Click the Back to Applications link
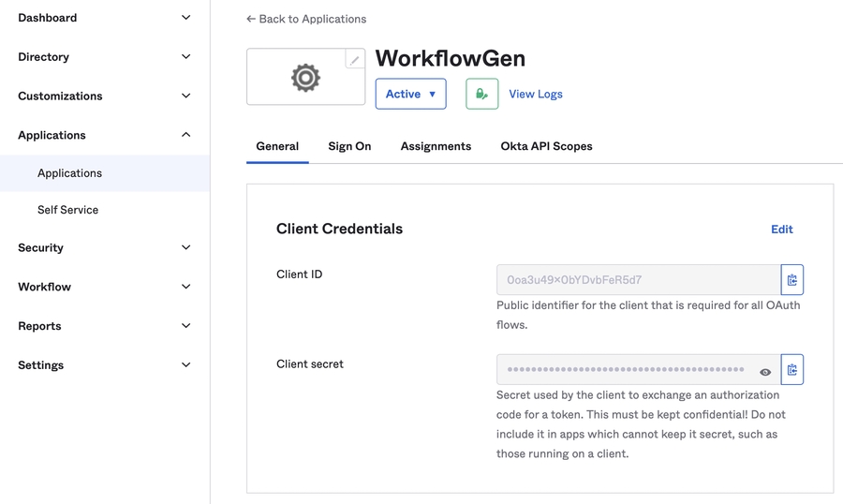 (306, 19)
